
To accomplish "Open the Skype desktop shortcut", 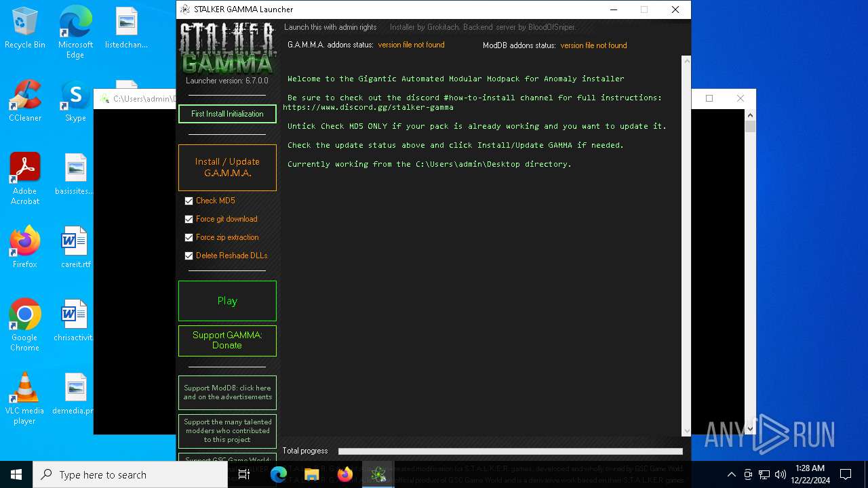I will [x=75, y=102].
